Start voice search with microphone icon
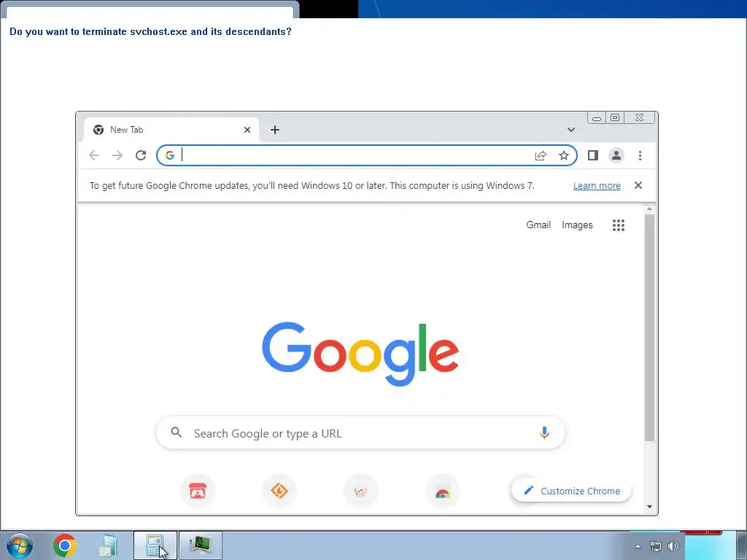747x560 pixels. point(544,432)
